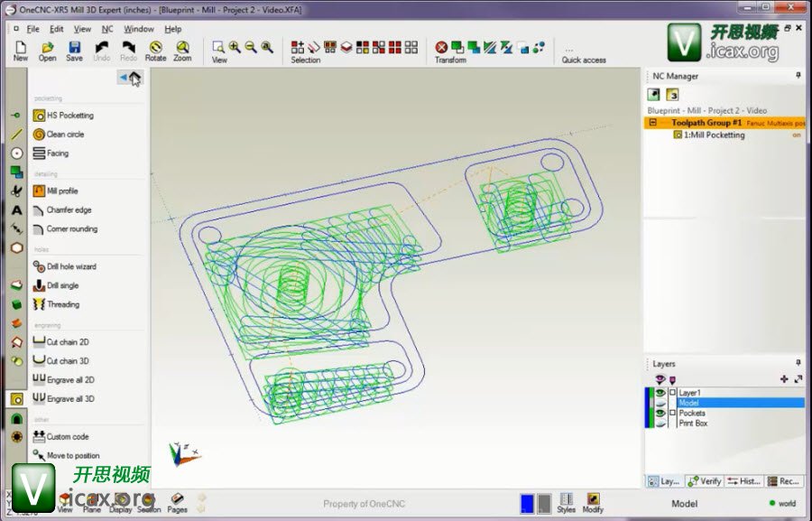Collapse Toolpath Group #1
The image size is (812, 521).
click(x=653, y=123)
